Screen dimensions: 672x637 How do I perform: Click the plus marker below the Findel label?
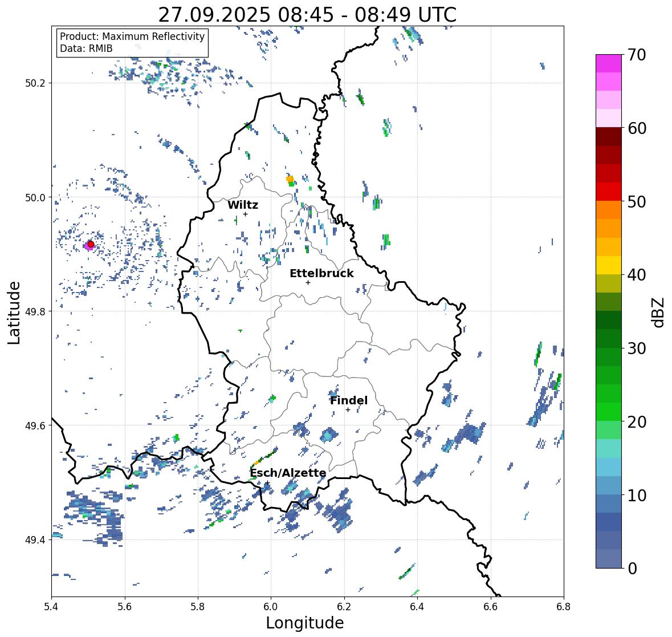pyautogui.click(x=348, y=410)
